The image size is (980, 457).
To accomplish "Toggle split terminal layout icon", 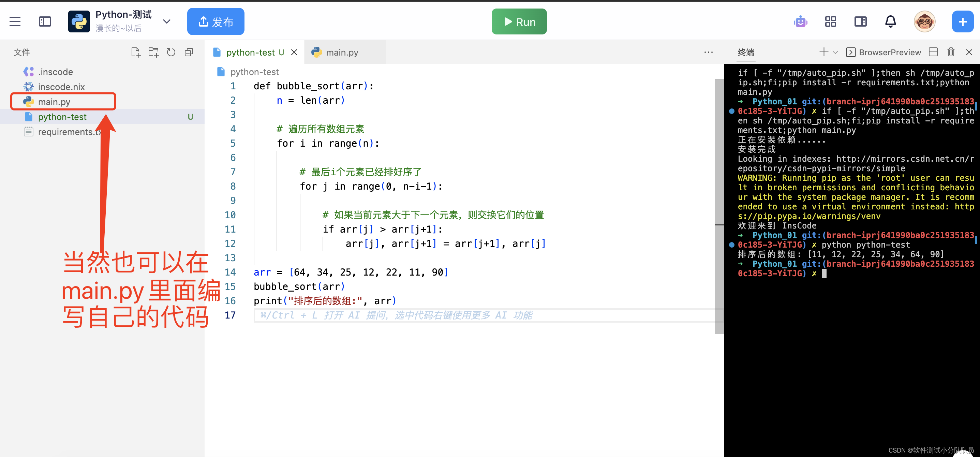I will tap(933, 52).
